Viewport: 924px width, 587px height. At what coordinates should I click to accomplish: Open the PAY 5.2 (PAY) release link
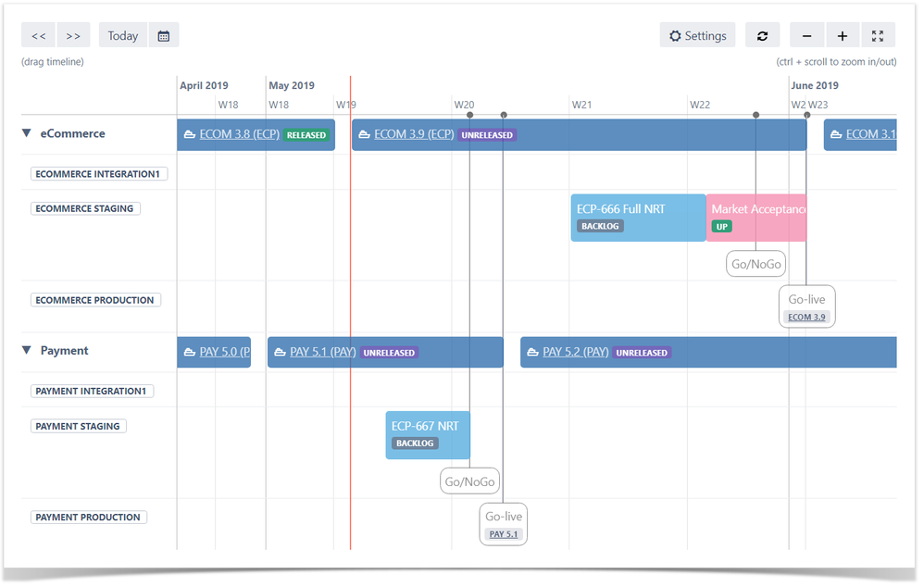click(574, 352)
